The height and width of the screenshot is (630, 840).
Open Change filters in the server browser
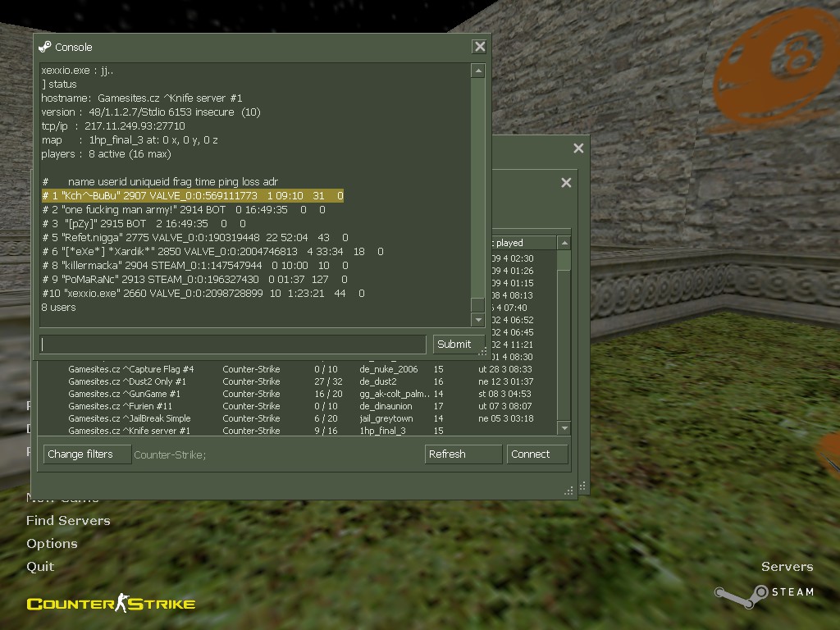point(87,454)
